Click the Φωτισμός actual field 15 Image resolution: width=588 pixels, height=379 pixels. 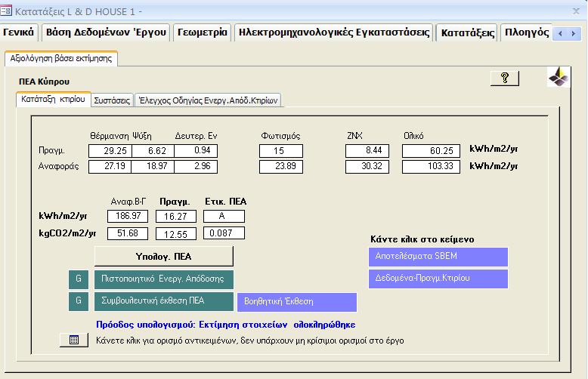coord(281,151)
